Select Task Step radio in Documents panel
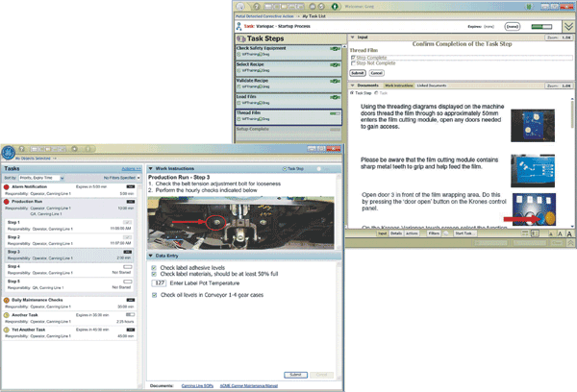 352,93
